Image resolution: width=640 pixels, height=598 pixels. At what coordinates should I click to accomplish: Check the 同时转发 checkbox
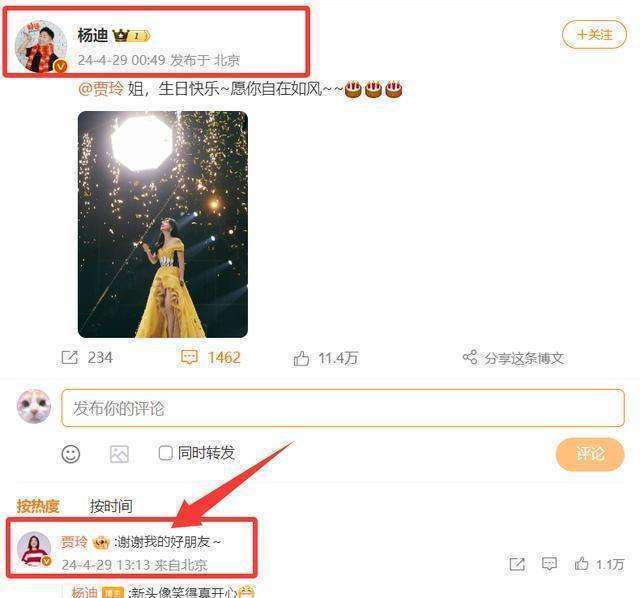click(165, 453)
